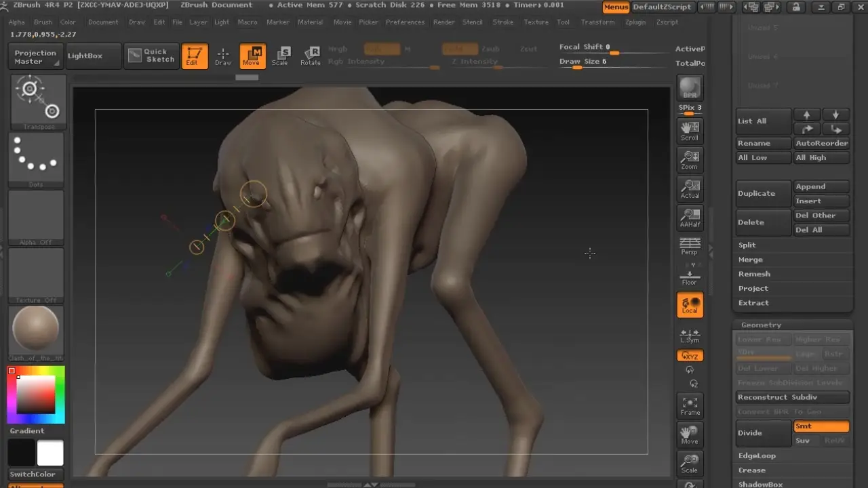This screenshot has height=488, width=868.
Task: Open the Preferences menu
Action: [405, 22]
